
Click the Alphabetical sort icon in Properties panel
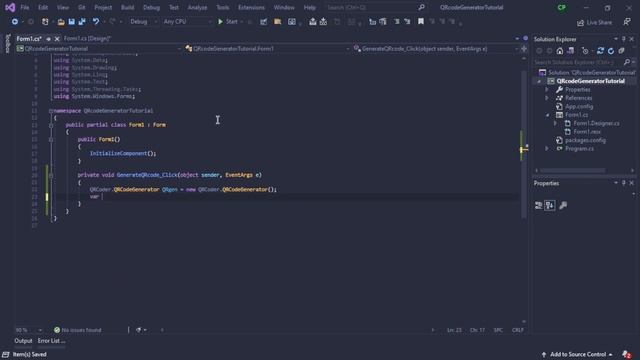point(550,205)
